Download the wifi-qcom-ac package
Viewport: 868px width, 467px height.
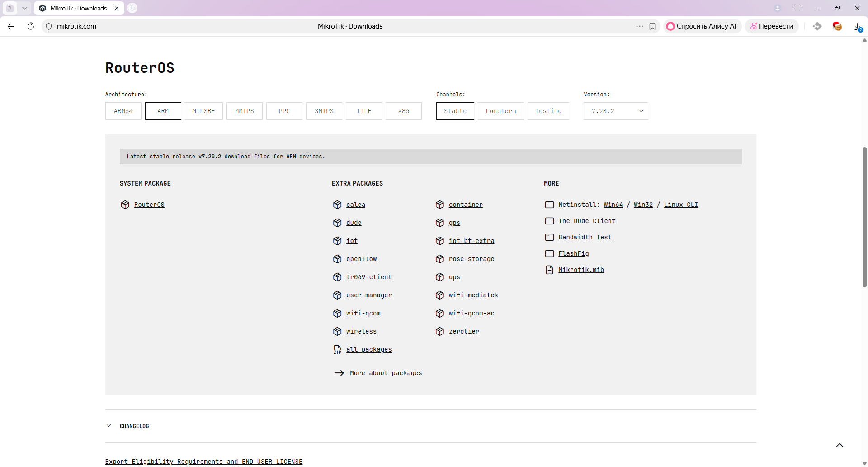pyautogui.click(x=471, y=314)
